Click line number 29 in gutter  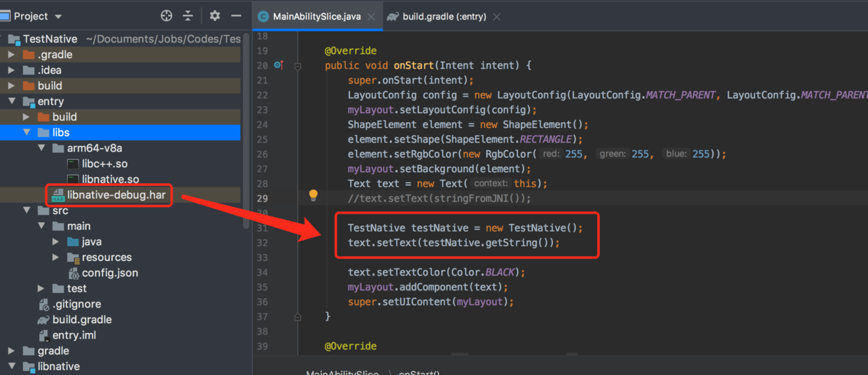coord(262,198)
